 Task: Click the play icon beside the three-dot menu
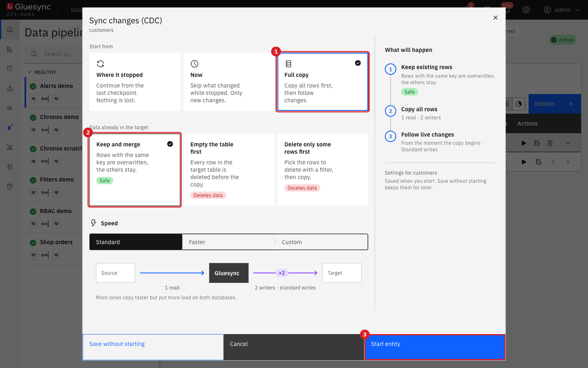pyautogui.click(x=524, y=162)
